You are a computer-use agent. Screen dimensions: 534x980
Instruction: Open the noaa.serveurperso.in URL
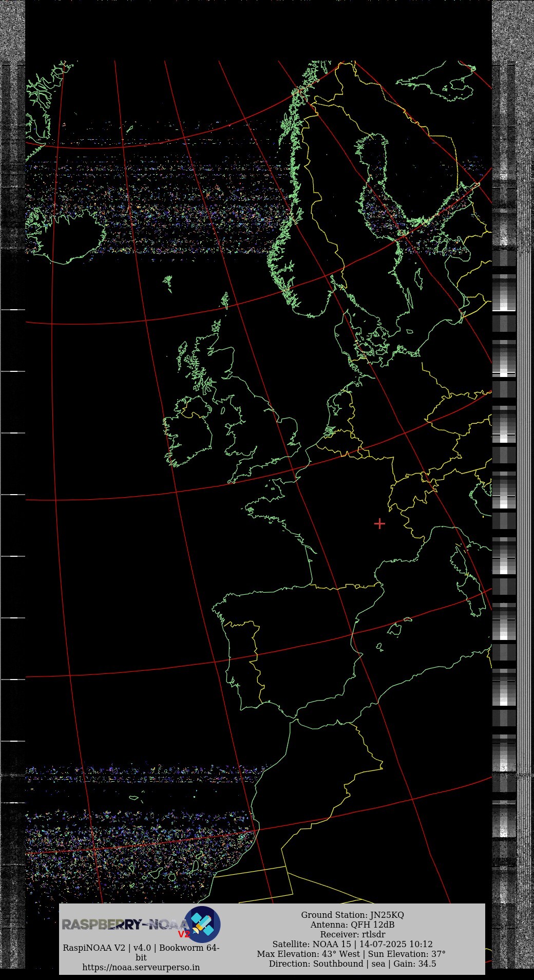click(141, 967)
